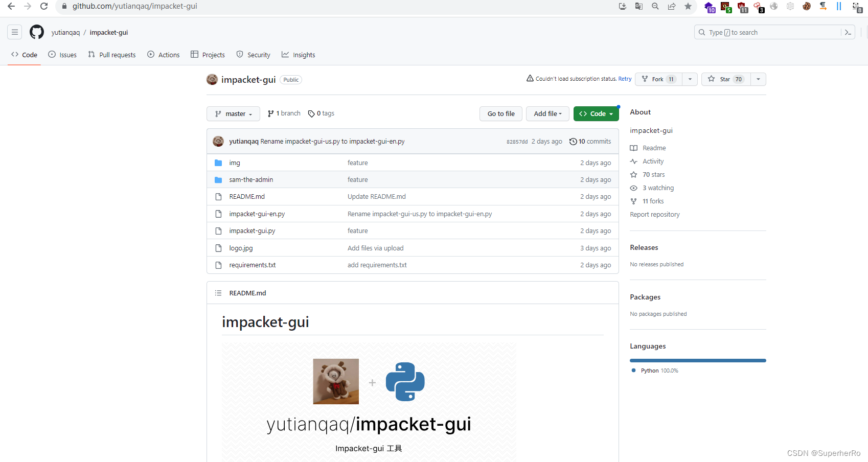Screen dimensions: 868x462
Task: Click the Python language bar
Action: 697,360
